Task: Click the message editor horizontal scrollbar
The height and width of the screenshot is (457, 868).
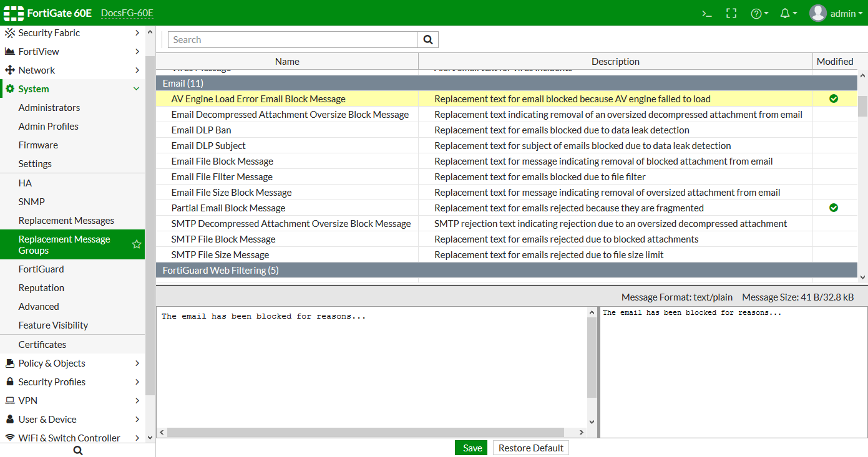Action: [365, 432]
